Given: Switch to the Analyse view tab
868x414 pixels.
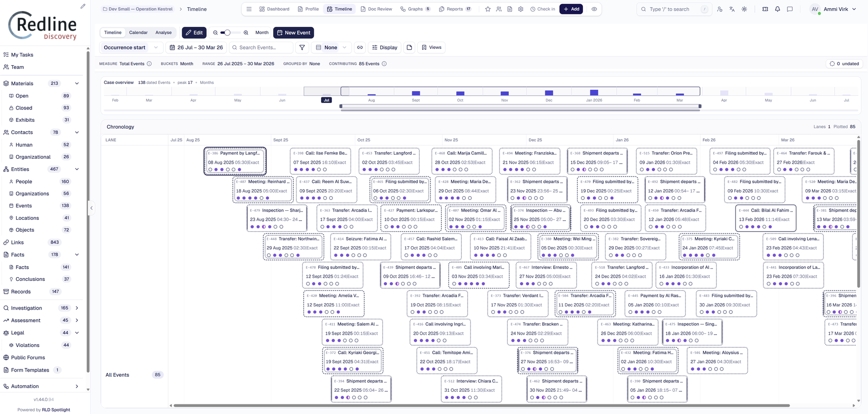Looking at the screenshot, I should click(163, 33).
